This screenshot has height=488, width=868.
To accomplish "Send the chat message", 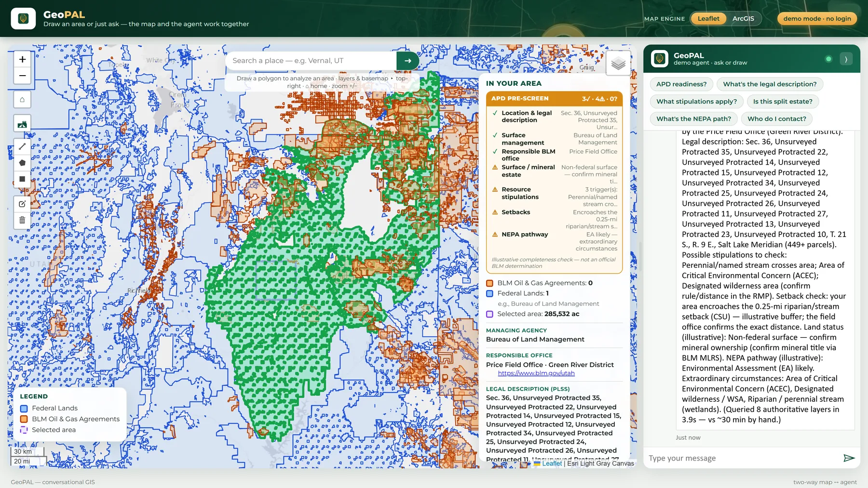I will click(x=849, y=458).
